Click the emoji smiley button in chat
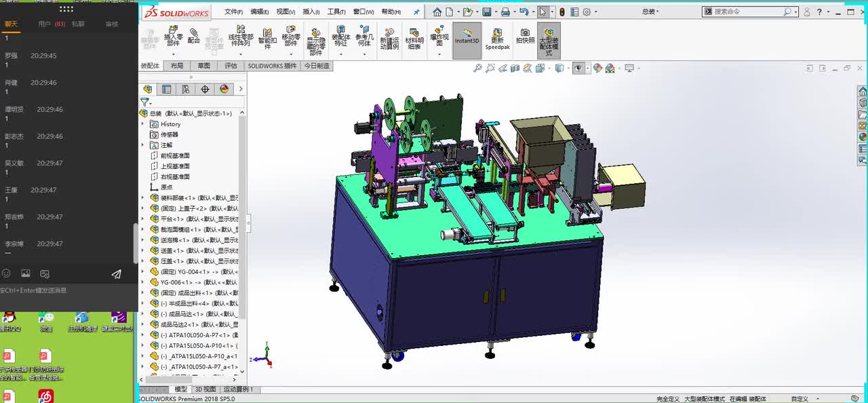 6,273
